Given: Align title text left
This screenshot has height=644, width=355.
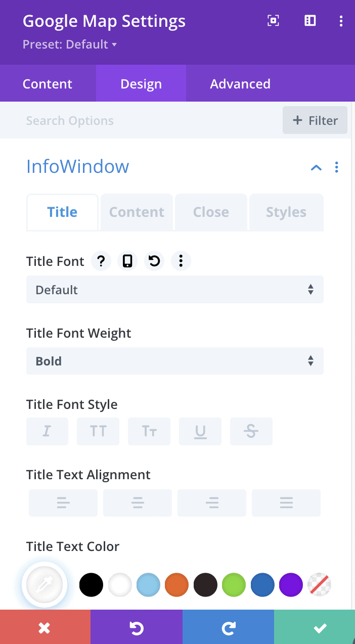Looking at the screenshot, I should (63, 503).
